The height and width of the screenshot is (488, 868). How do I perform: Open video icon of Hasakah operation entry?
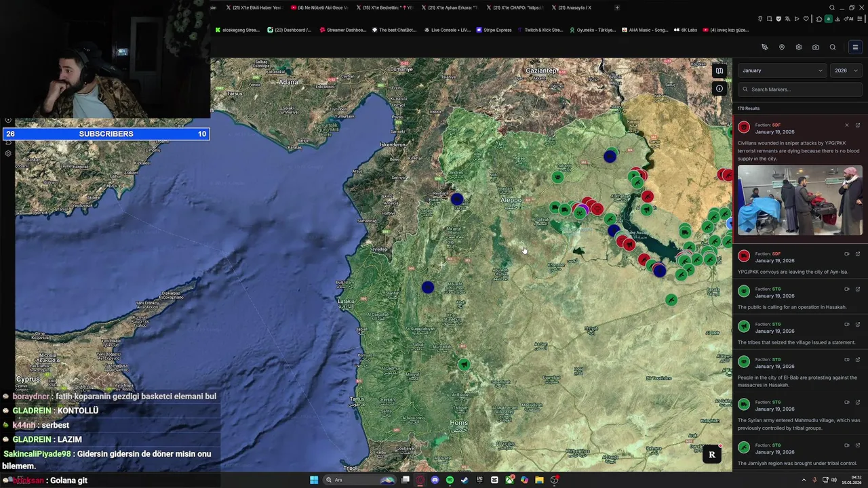tap(846, 289)
